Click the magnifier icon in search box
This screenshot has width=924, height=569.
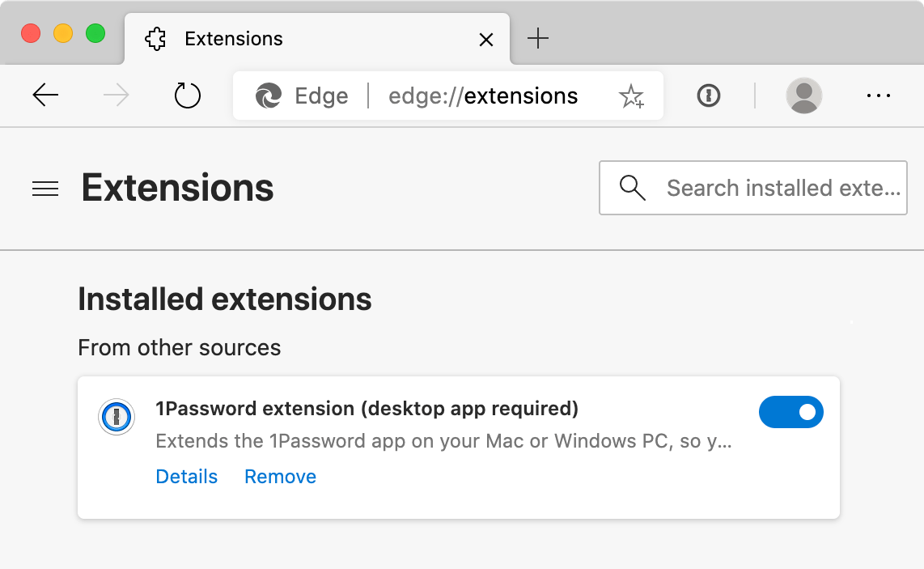632,188
